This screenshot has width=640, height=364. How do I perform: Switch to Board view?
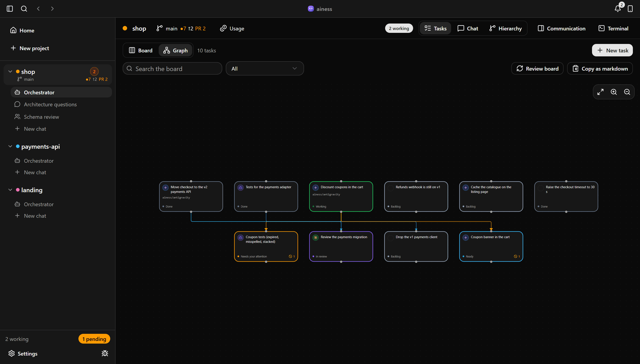[140, 51]
